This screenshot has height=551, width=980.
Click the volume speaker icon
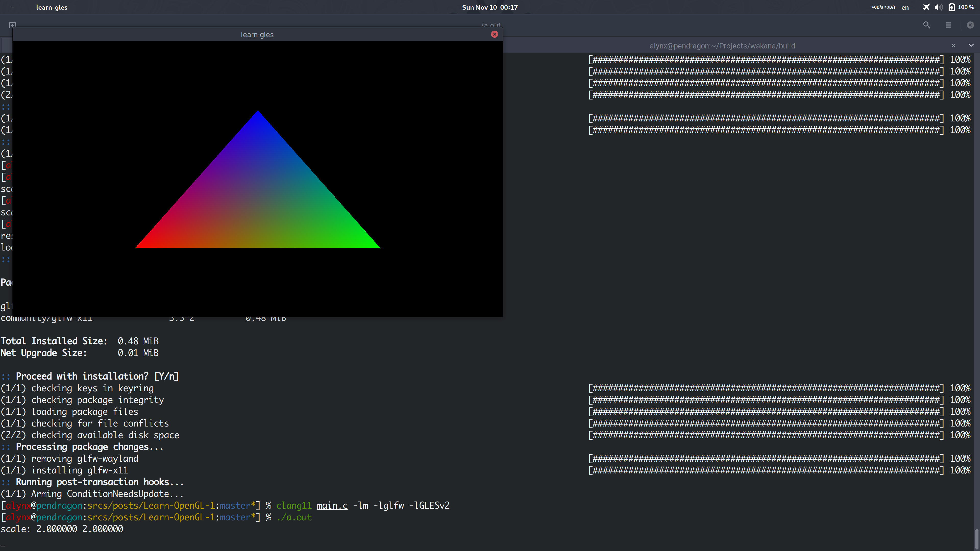pyautogui.click(x=938, y=7)
